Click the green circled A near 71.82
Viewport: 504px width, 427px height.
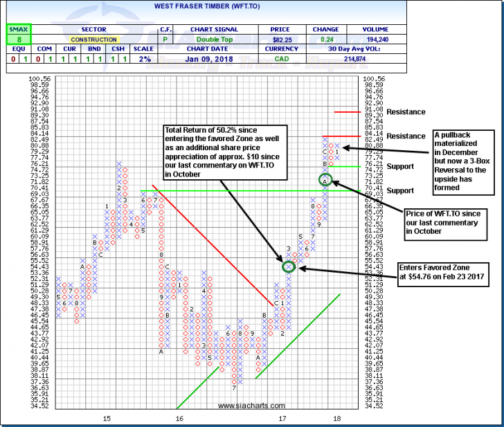(x=325, y=180)
